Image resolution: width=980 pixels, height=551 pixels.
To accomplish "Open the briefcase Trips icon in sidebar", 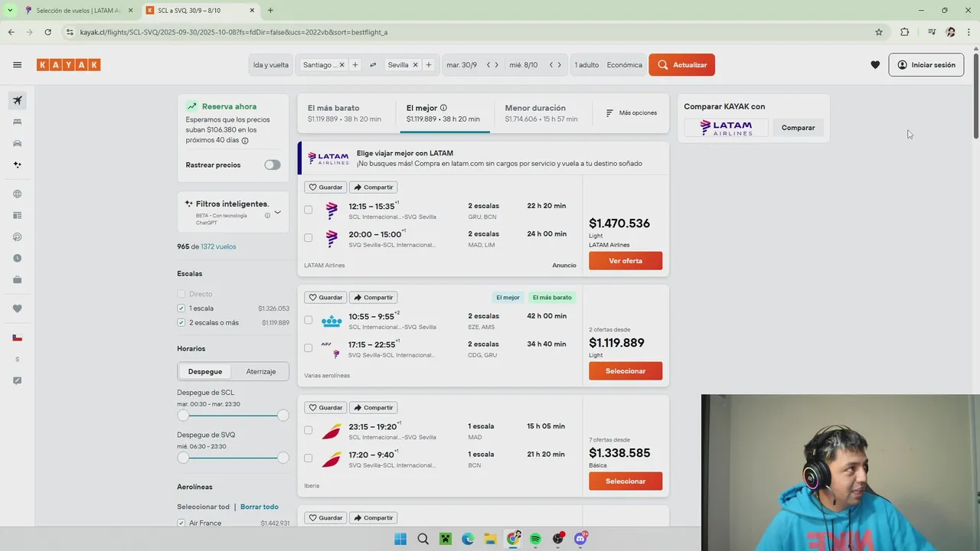I will [x=17, y=279].
